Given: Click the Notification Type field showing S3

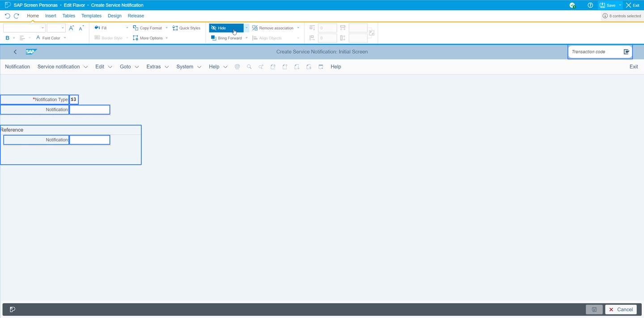Looking at the screenshot, I should point(74,99).
